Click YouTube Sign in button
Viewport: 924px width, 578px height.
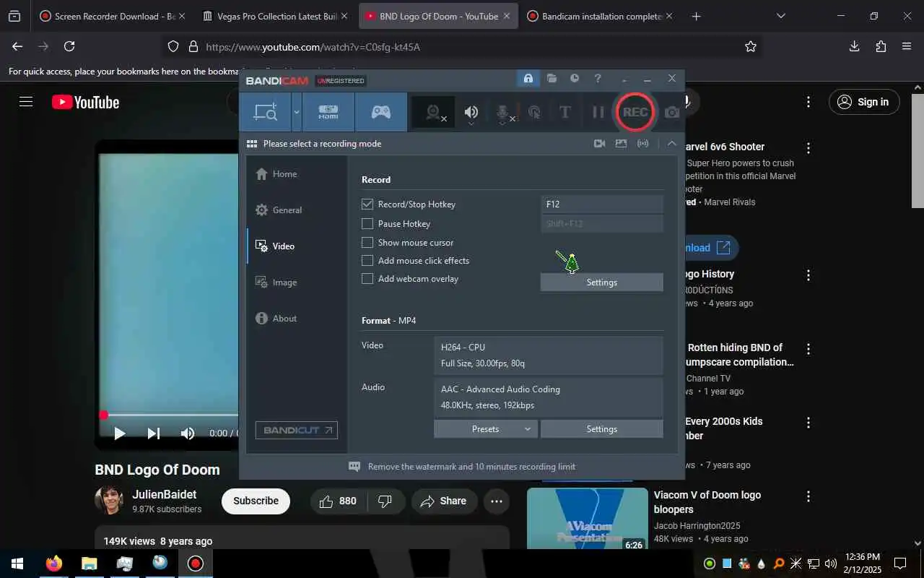(864, 102)
